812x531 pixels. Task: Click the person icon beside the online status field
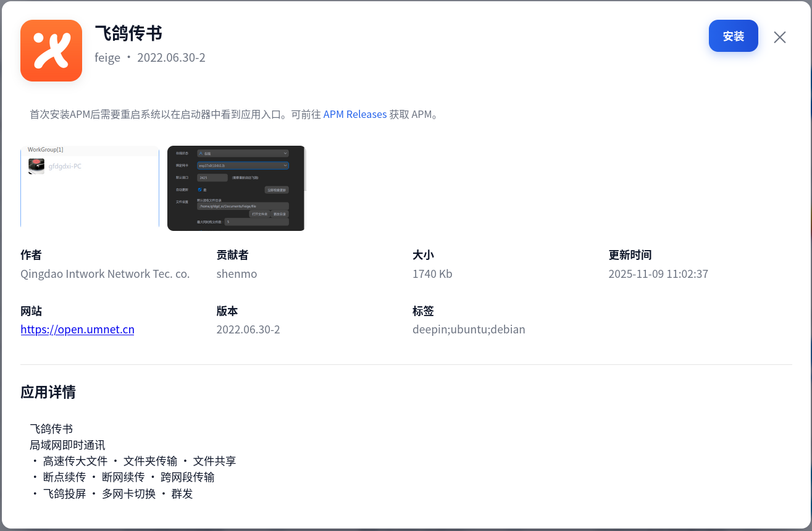(201, 153)
